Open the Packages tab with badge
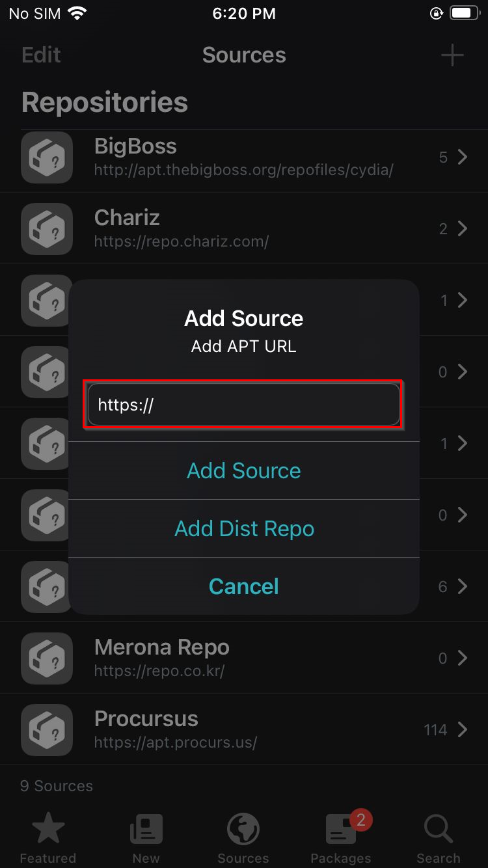 click(341, 839)
